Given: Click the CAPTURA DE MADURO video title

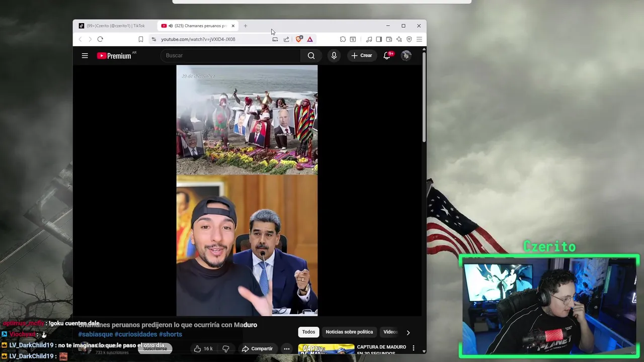Looking at the screenshot, I should click(381, 349).
